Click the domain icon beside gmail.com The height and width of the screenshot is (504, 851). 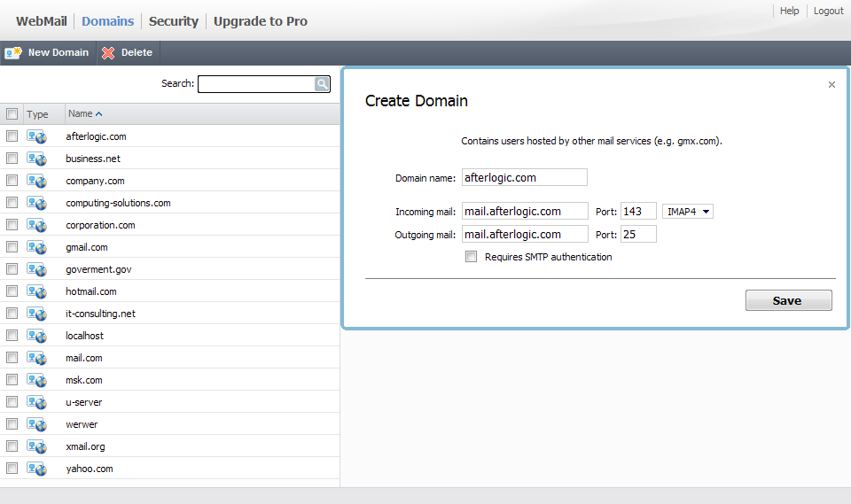coord(36,247)
